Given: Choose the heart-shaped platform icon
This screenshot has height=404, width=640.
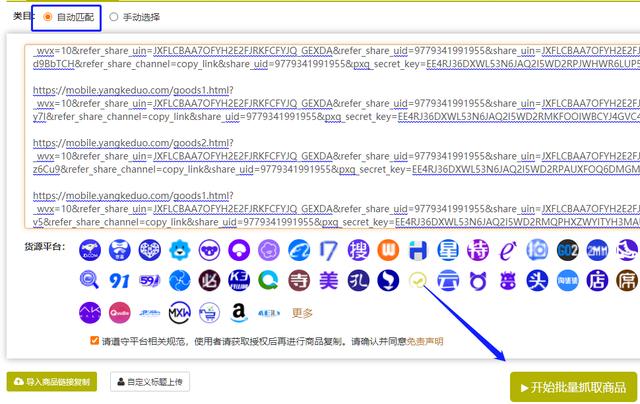Looking at the screenshot, I should point(150,250).
